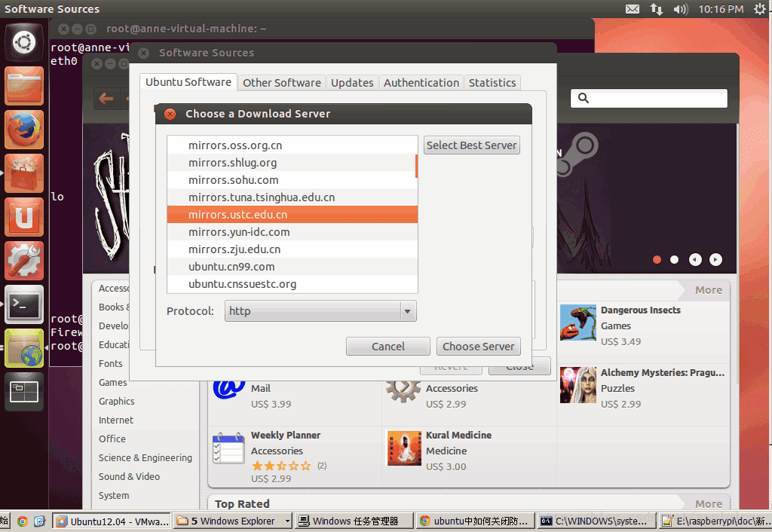Click the Choose Server button

click(x=478, y=347)
